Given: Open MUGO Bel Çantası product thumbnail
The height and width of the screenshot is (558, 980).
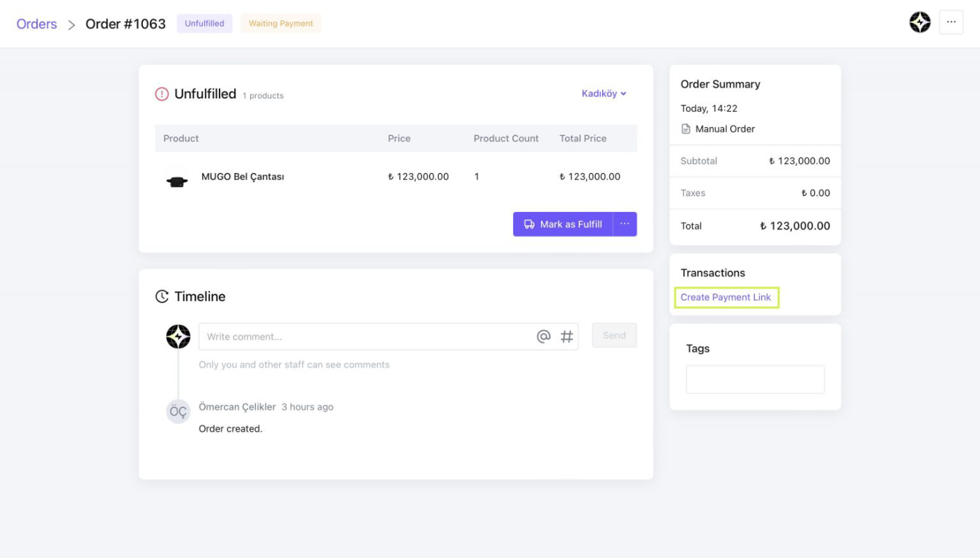Looking at the screenshot, I should [177, 181].
